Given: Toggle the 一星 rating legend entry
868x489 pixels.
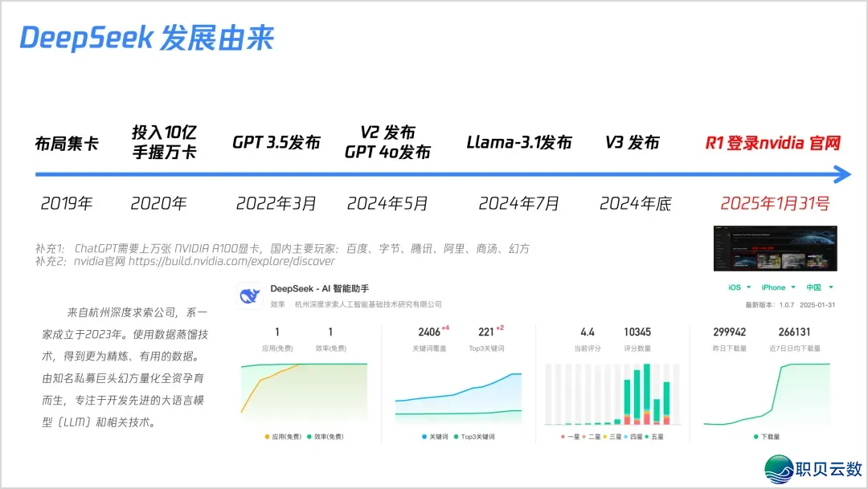Looking at the screenshot, I should [570, 437].
